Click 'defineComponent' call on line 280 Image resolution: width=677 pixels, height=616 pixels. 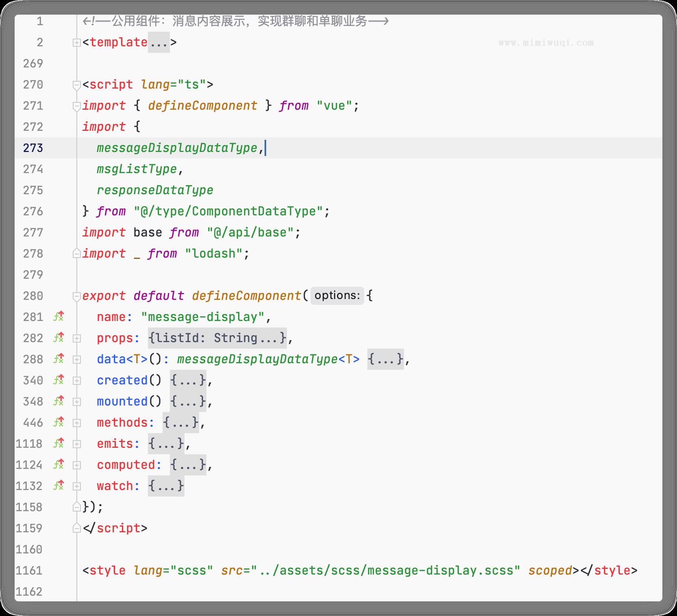pyautogui.click(x=247, y=296)
